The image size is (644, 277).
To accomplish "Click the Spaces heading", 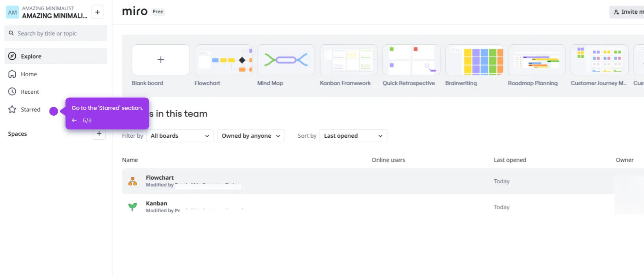I will [x=17, y=134].
